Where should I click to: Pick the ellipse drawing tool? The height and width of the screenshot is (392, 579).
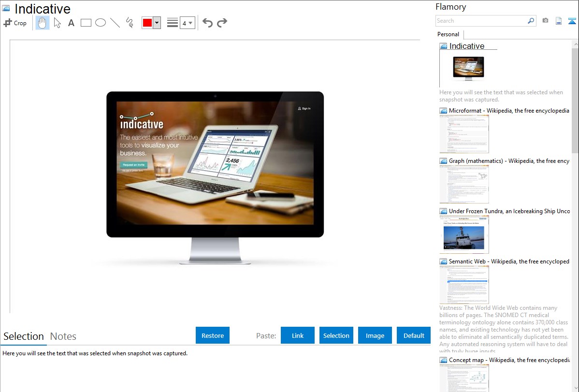101,23
